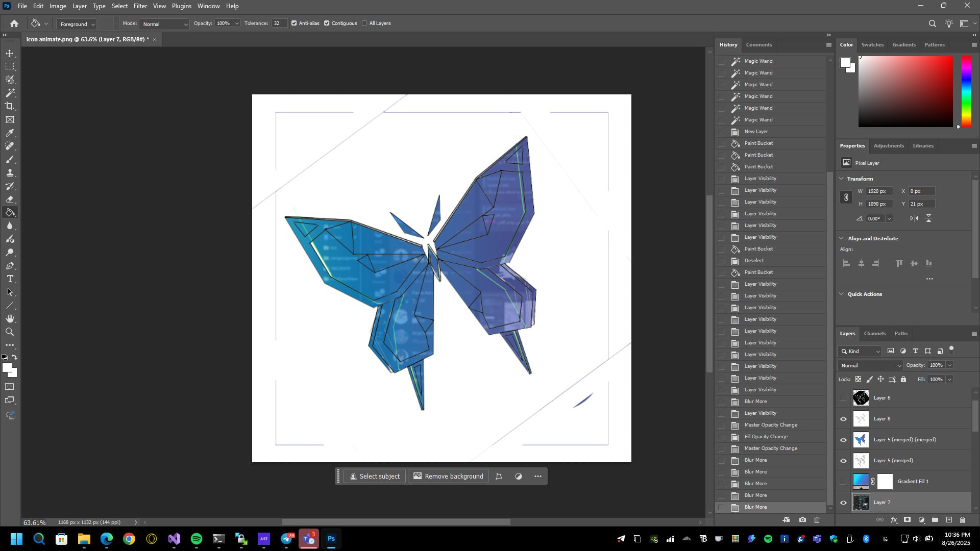Enable the All Layers checkbox
The width and height of the screenshot is (980, 551).
tap(364, 23)
